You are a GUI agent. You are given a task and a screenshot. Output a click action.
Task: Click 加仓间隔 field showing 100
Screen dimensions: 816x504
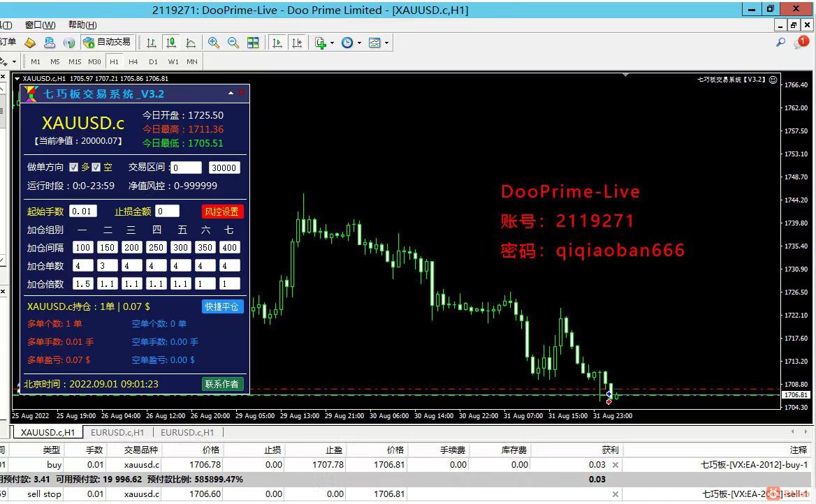click(82, 248)
